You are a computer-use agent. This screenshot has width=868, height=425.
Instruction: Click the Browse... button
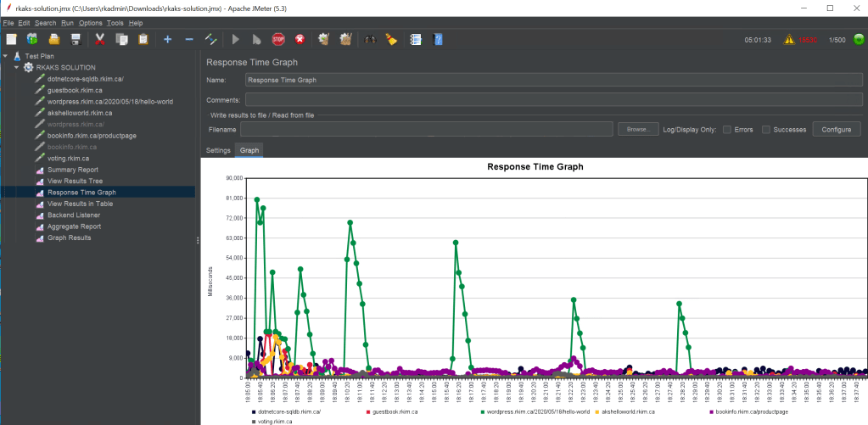point(638,129)
